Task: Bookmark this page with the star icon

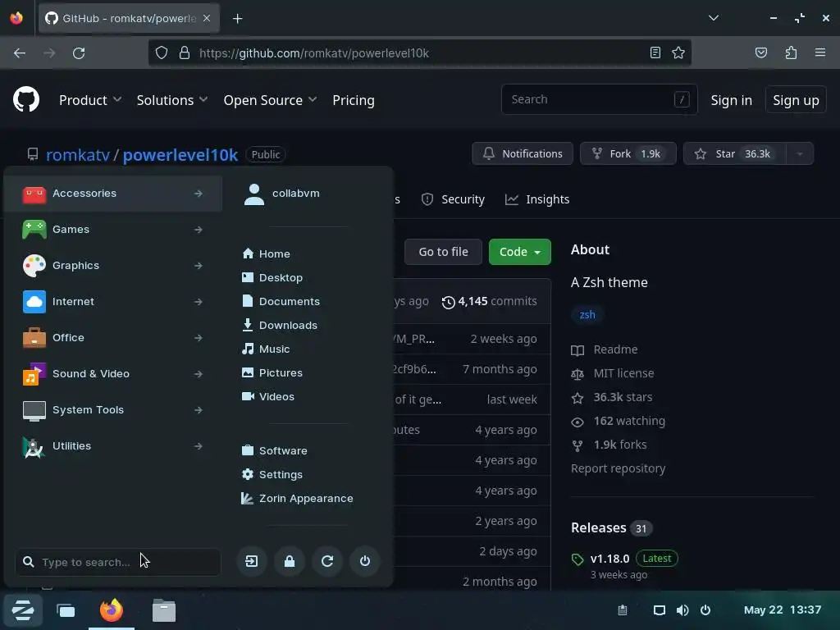Action: 678,52
